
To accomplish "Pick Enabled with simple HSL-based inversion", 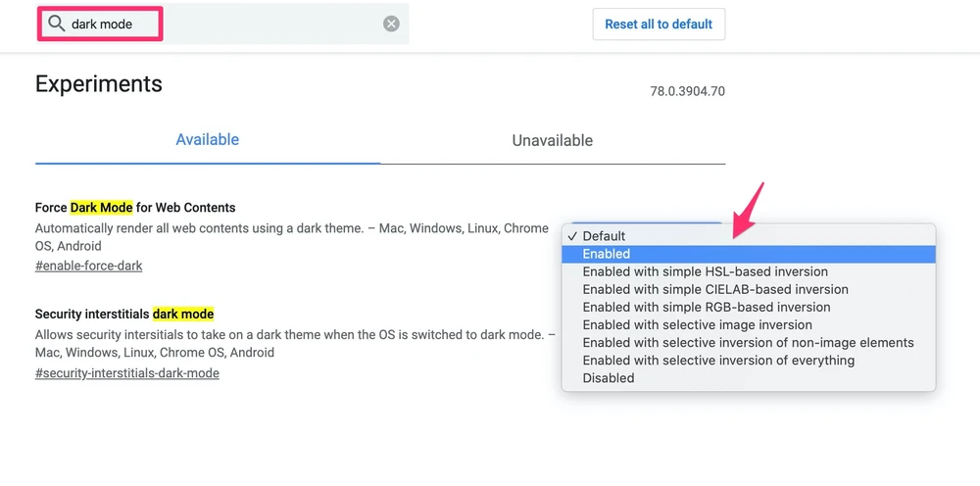I will (705, 271).
